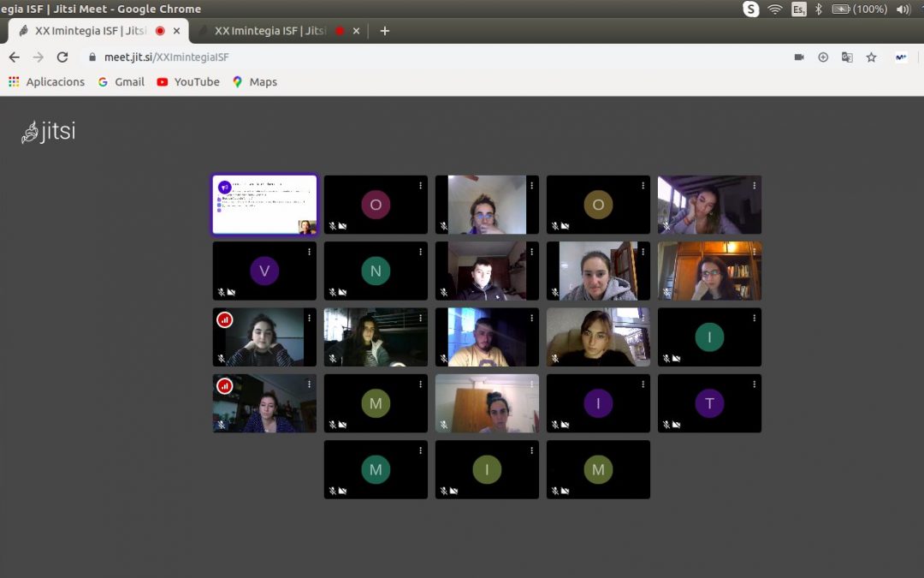Open the Google Translate page icon
The image size is (924, 578).
(847, 57)
